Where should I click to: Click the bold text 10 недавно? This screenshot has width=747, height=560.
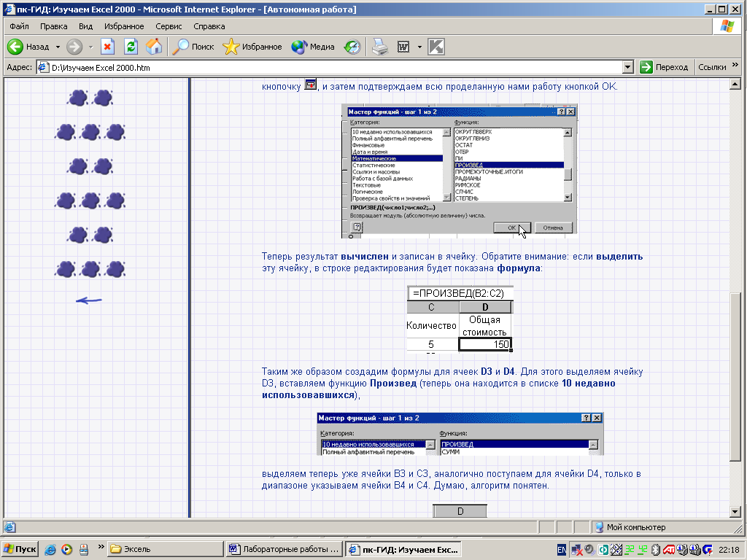(x=589, y=384)
